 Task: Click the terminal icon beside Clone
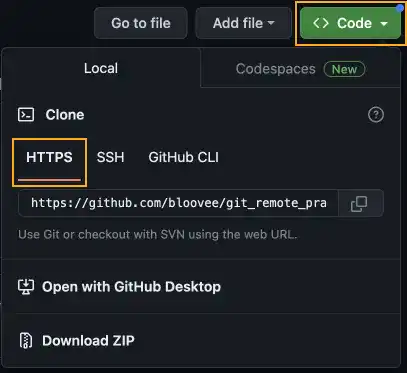(x=26, y=115)
